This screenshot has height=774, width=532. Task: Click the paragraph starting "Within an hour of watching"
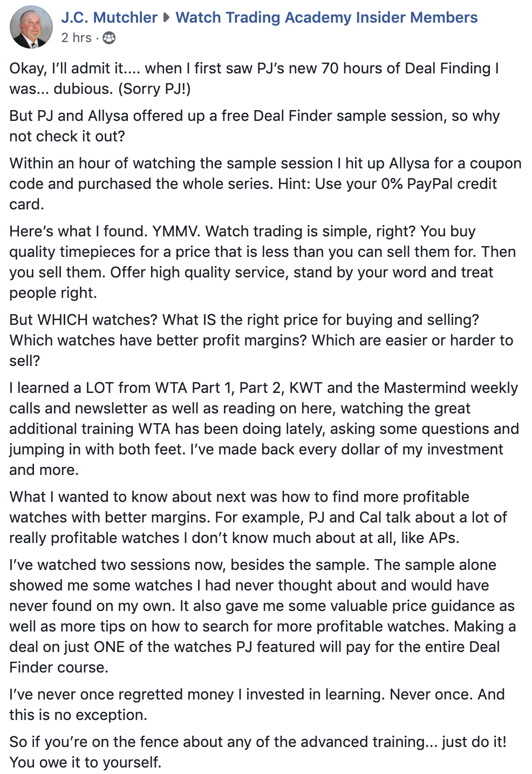click(x=265, y=184)
